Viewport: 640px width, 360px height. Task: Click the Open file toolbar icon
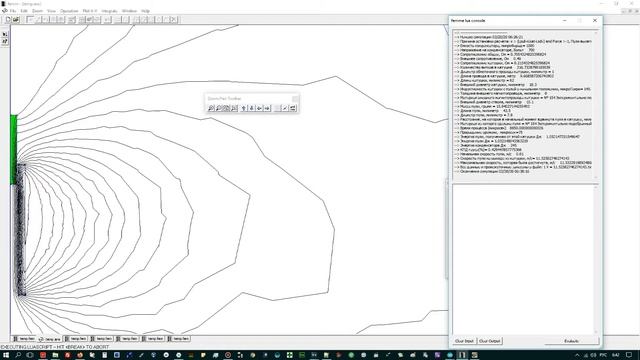(16, 19)
